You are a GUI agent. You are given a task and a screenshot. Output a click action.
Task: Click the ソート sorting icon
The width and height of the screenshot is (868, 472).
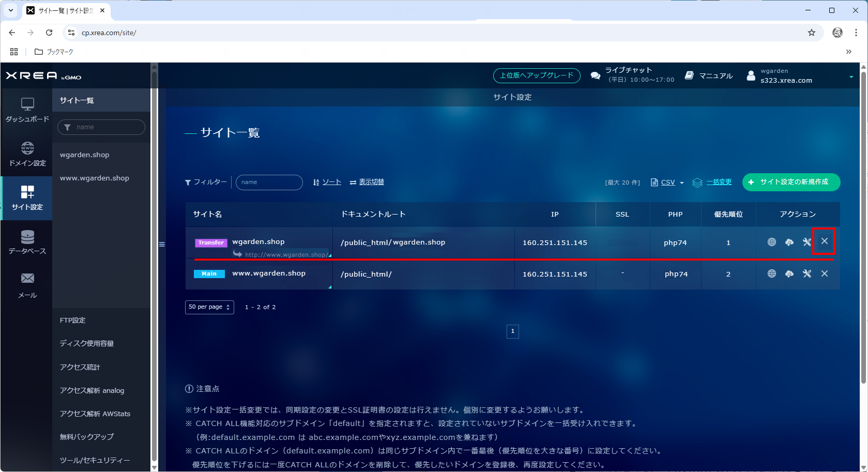(x=316, y=182)
